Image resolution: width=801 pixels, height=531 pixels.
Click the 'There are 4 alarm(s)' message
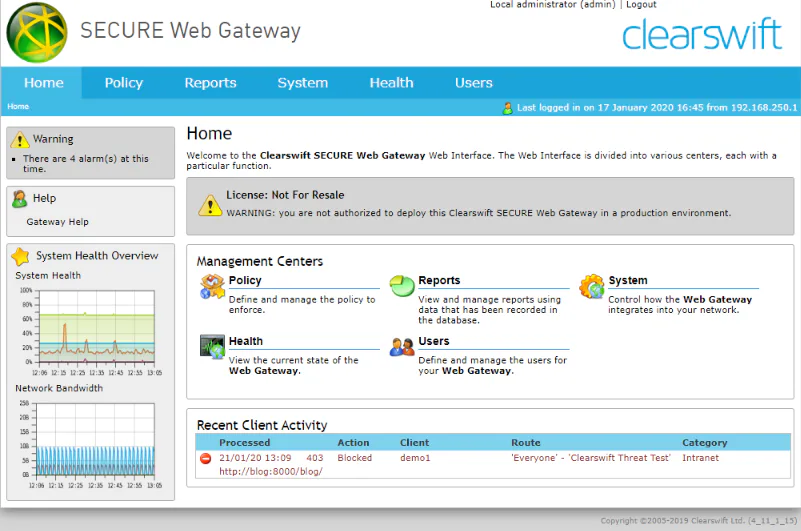click(x=86, y=164)
